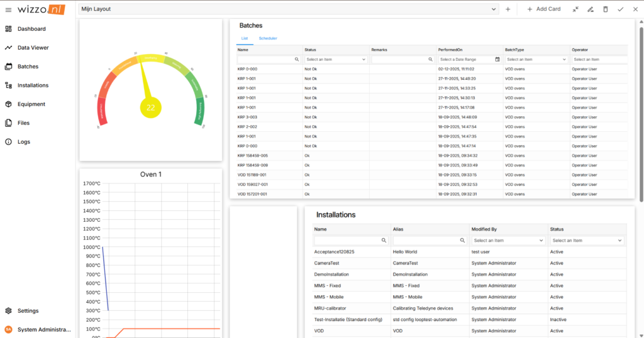Click search icon in Installations Name filter
644x338 pixels.
point(384,241)
